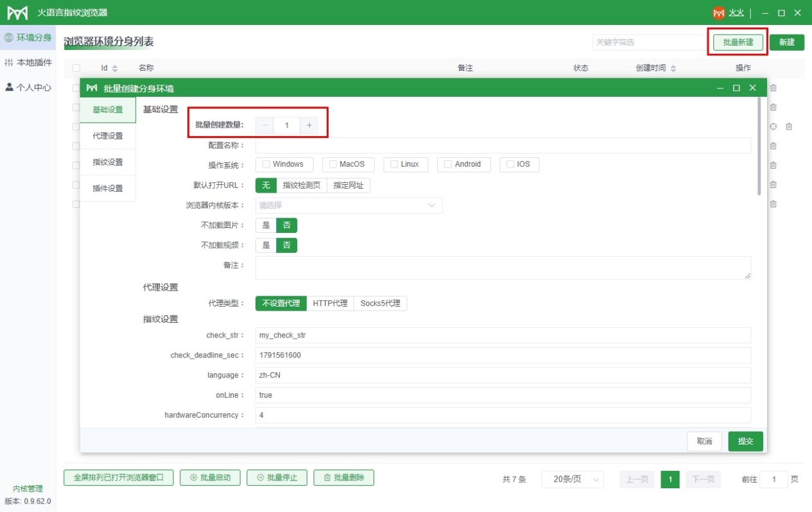
Task: Click the 批量启动 play button
Action: point(210,477)
